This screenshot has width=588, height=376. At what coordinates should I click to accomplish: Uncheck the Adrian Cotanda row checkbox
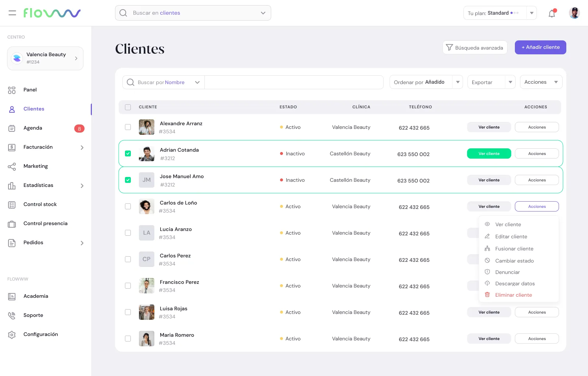click(128, 153)
